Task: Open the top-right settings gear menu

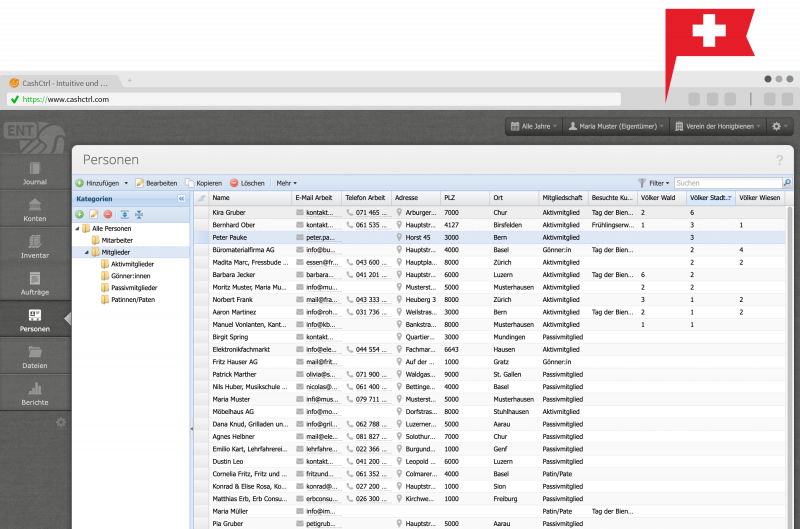Action: coord(780,126)
